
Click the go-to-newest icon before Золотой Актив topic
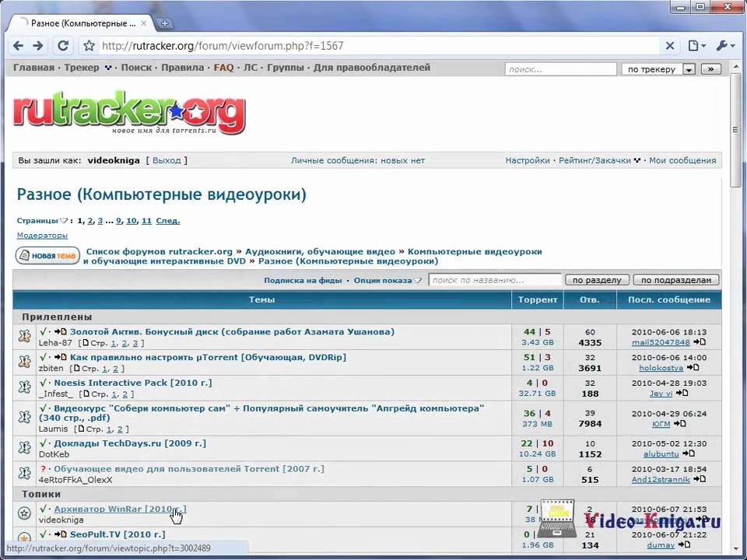coord(61,331)
